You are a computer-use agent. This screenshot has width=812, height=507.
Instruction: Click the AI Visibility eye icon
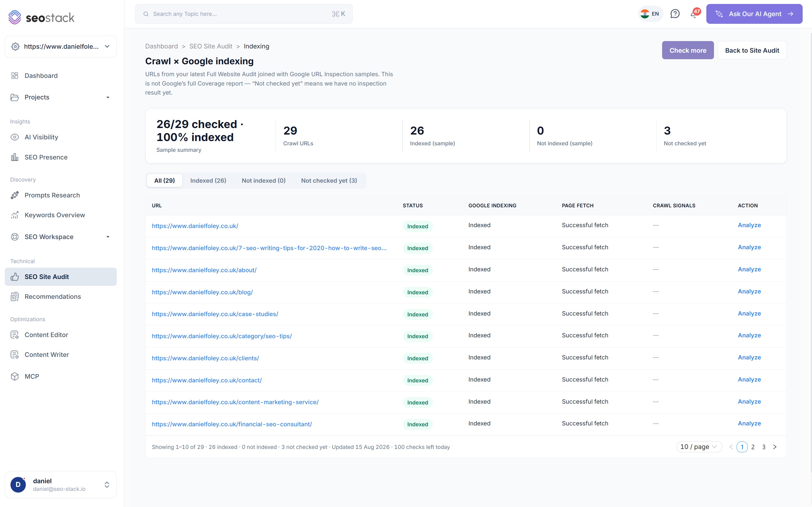pyautogui.click(x=15, y=137)
